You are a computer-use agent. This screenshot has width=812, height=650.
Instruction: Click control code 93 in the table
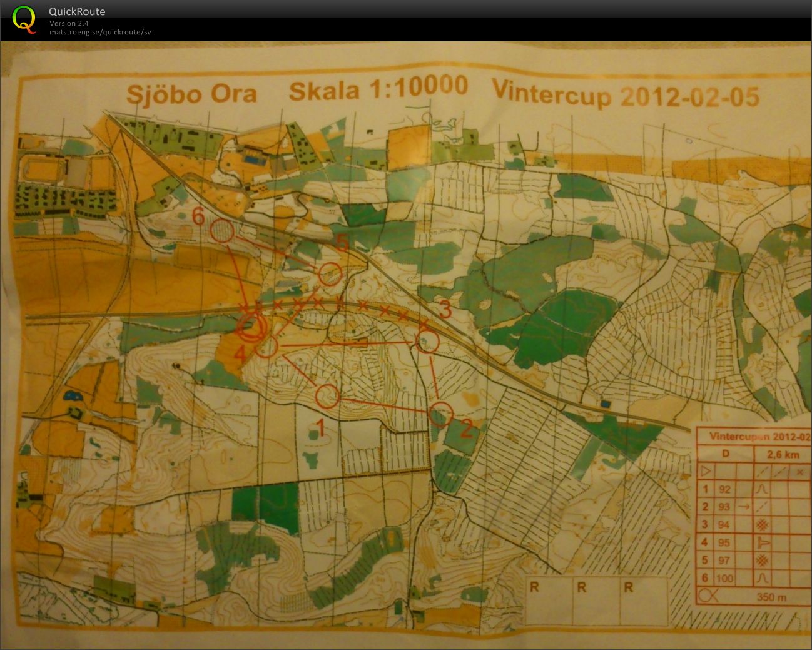coord(724,507)
